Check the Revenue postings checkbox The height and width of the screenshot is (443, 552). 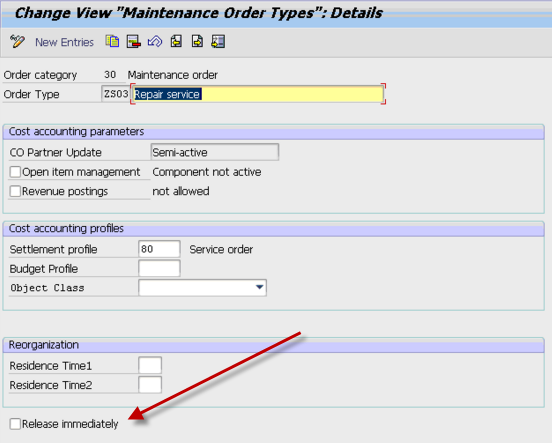pos(15,191)
